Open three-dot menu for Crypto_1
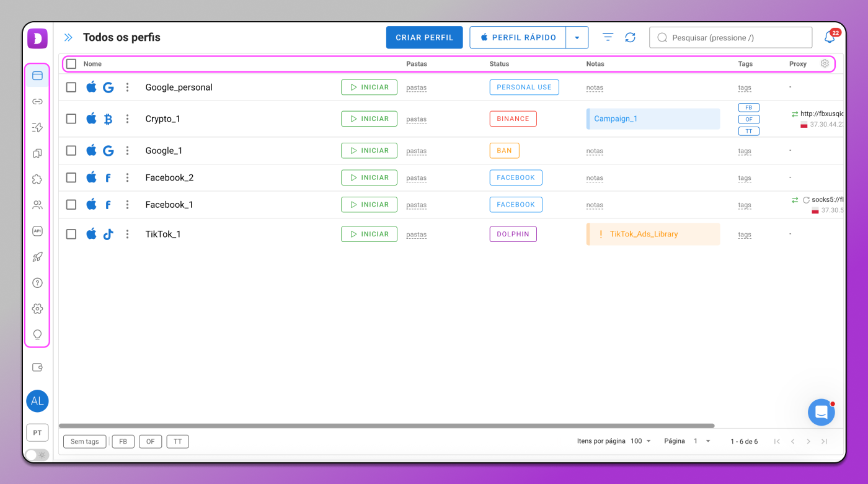Image resolution: width=868 pixels, height=484 pixels. coord(127,119)
